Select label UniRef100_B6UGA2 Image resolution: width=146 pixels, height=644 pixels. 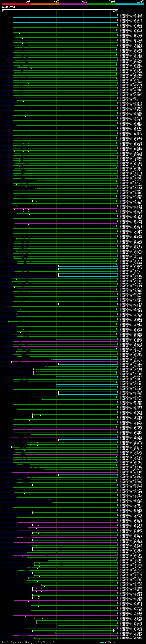click(x=131, y=279)
